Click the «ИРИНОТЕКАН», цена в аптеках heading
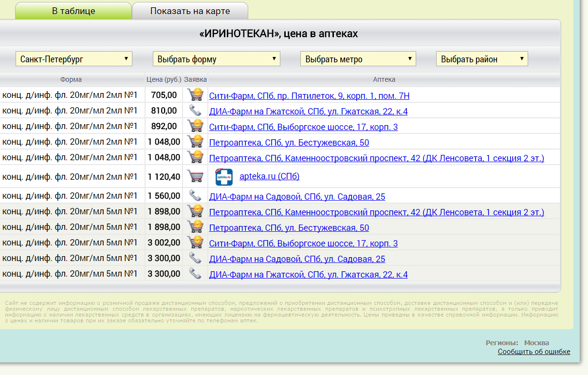 (279, 34)
